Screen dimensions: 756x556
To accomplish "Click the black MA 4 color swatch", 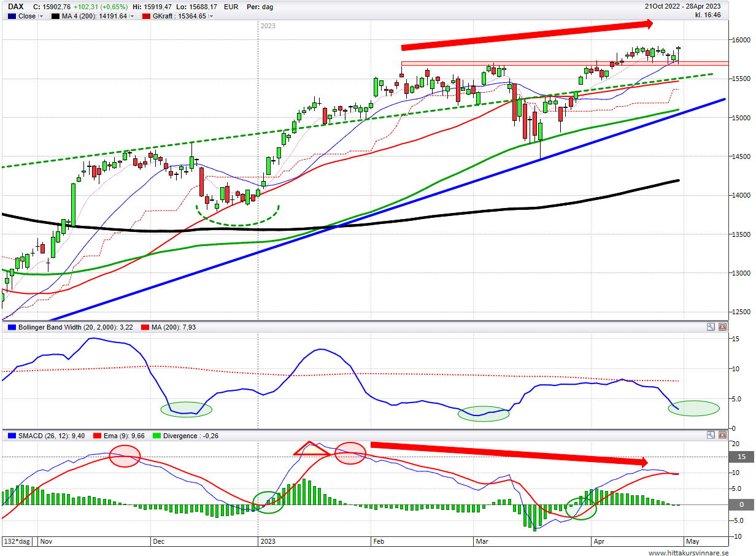I will click(56, 17).
